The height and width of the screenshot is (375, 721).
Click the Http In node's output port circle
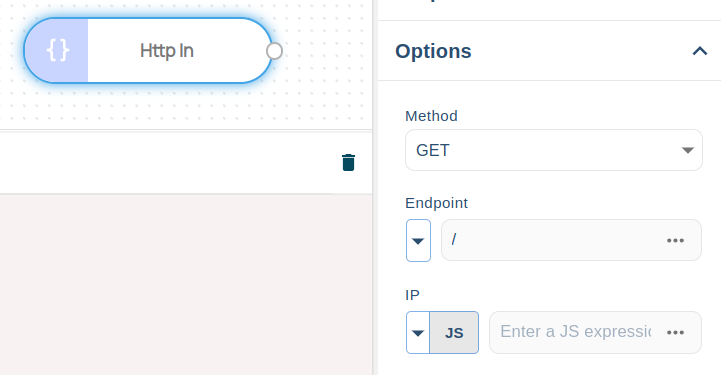coord(275,51)
